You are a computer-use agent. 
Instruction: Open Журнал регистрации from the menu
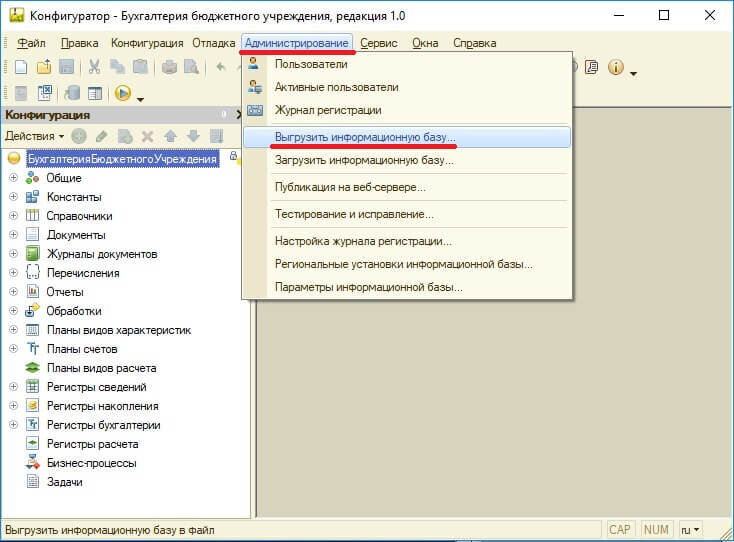coord(407,110)
